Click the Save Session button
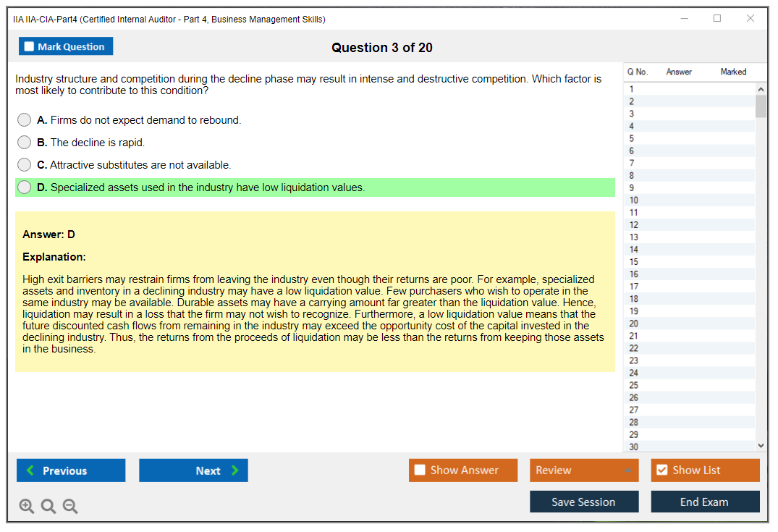This screenshot has height=532, width=778. (x=584, y=502)
